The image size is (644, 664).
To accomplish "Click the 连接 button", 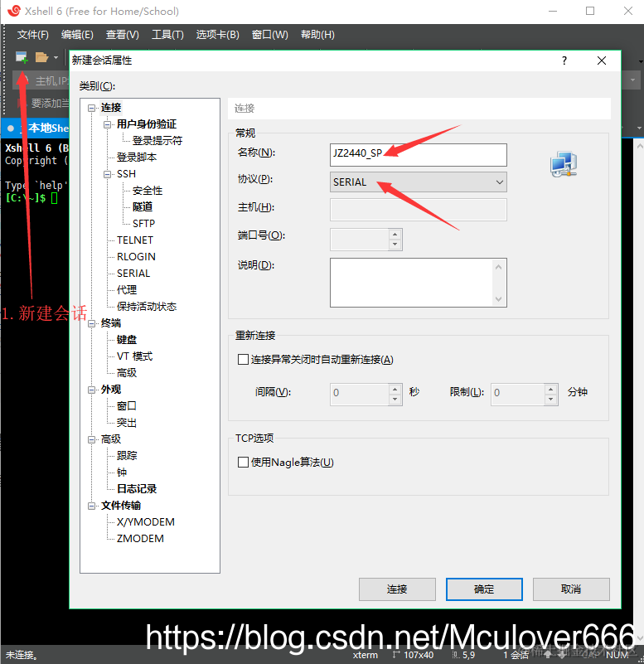I will point(397,589).
